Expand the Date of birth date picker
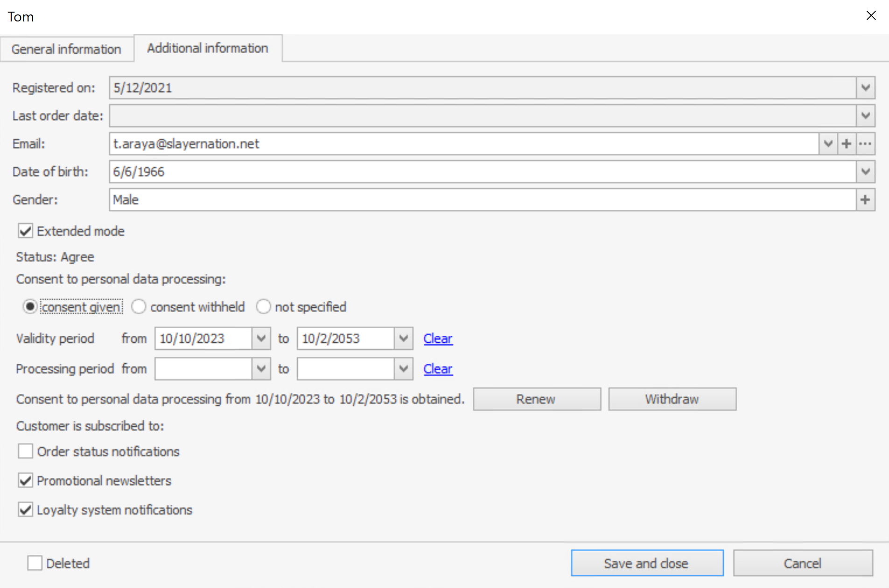The width and height of the screenshot is (889, 588). (x=865, y=172)
